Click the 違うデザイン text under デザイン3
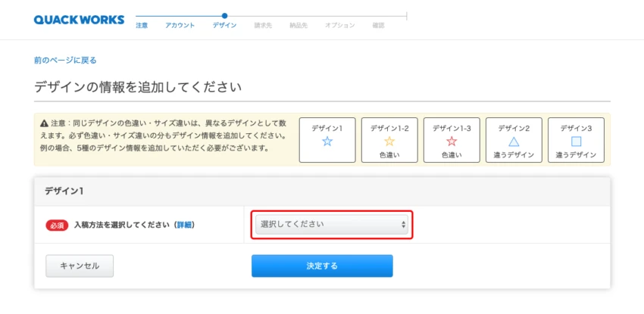The height and width of the screenshot is (314, 644). [x=577, y=155]
